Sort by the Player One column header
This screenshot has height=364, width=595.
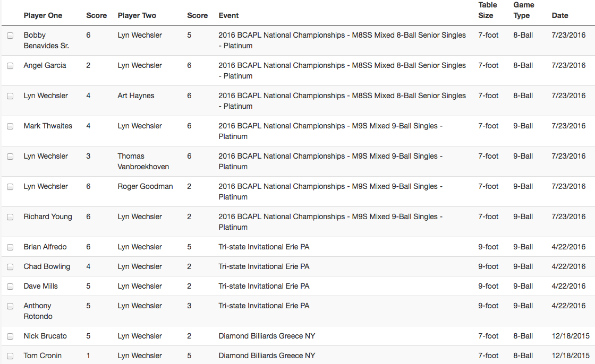tap(43, 15)
